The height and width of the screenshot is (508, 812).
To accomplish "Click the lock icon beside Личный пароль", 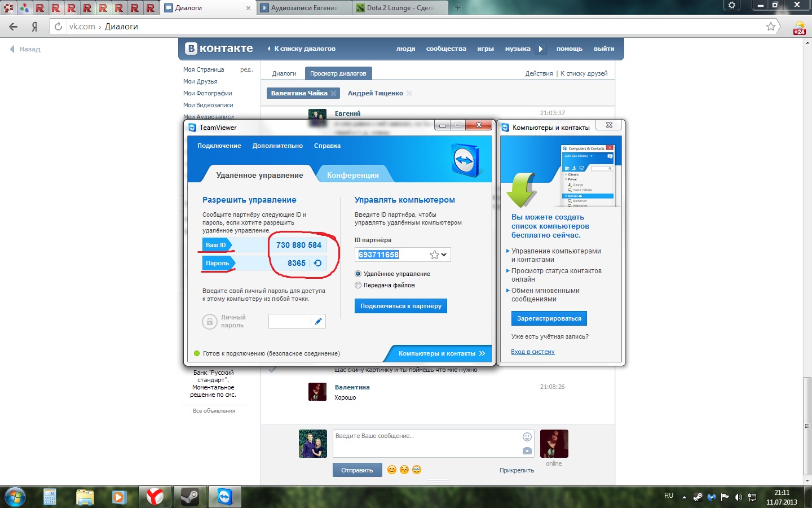I will [x=210, y=322].
